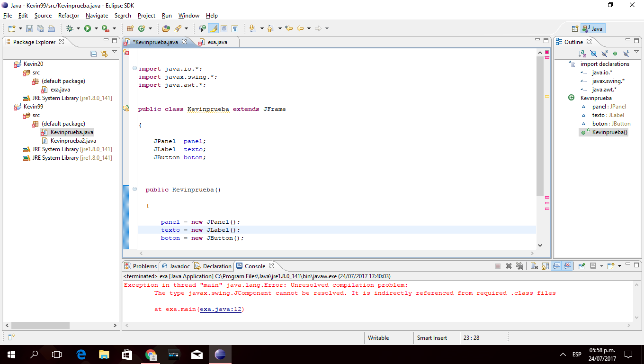
Task: Go back to the previous editor location
Action: 300,28
